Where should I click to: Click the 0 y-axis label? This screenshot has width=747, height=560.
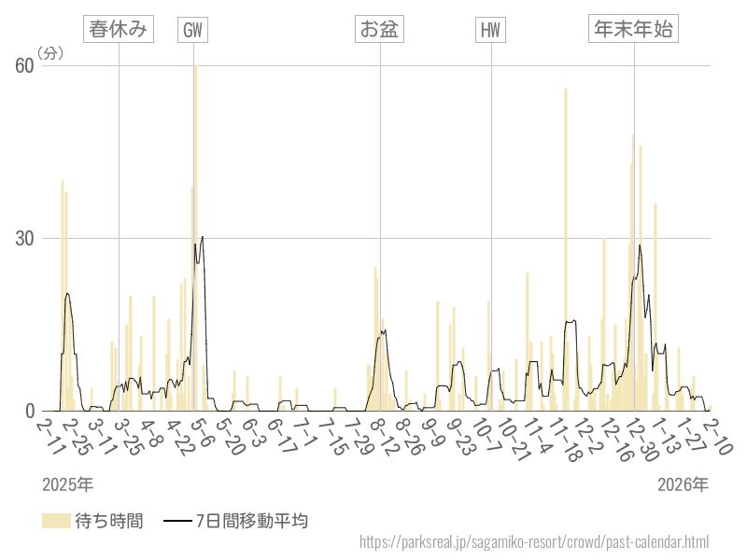pyautogui.click(x=29, y=411)
